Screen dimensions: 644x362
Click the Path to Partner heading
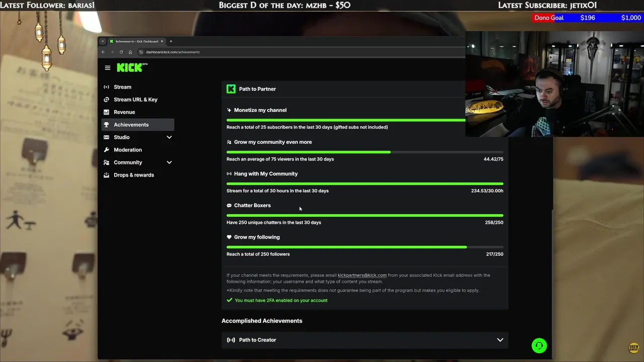(258, 89)
